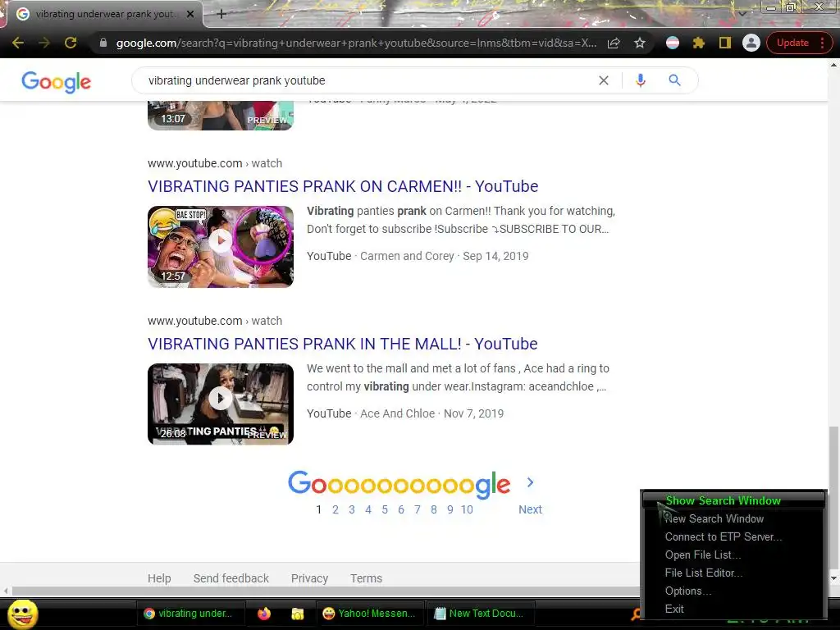Screen dimensions: 840x630
Task: Go to results page 6
Action: point(400,509)
